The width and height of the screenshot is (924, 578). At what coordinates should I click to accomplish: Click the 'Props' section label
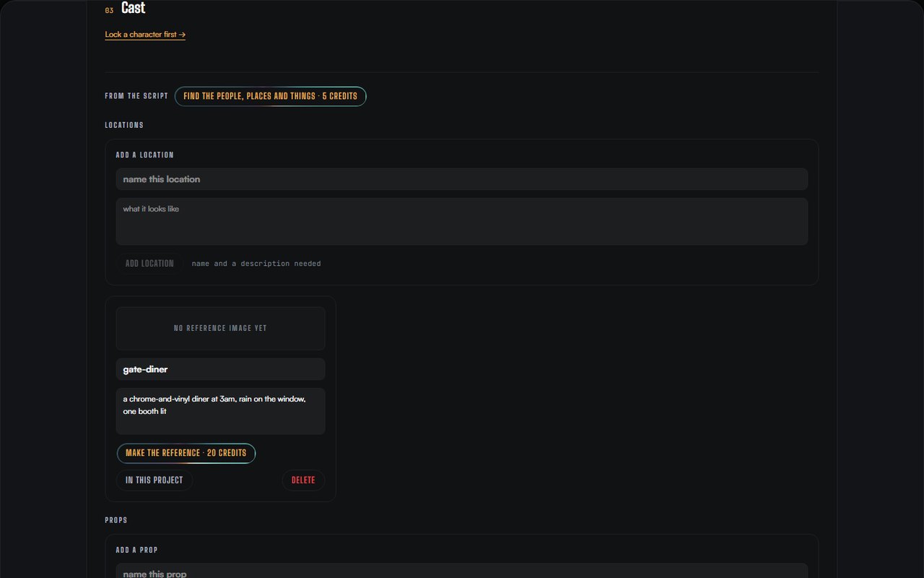point(116,520)
